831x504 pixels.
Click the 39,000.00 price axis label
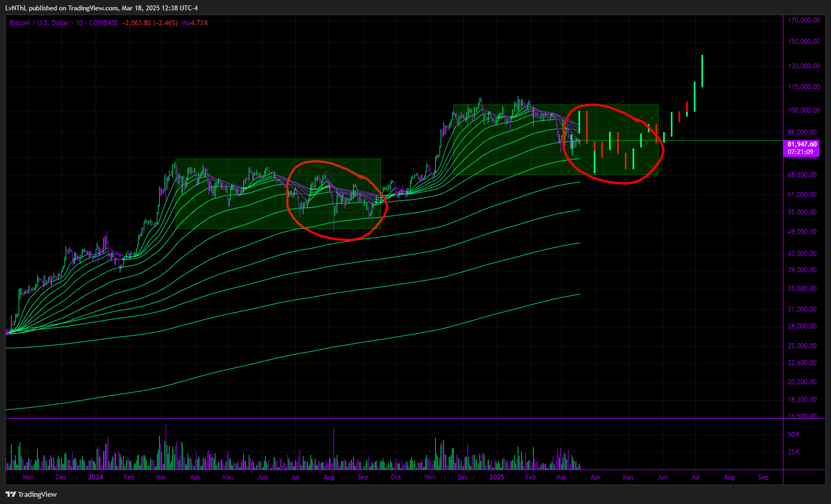click(802, 270)
